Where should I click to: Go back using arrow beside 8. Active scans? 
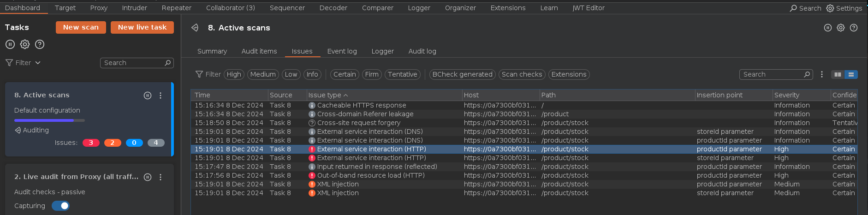pos(195,28)
